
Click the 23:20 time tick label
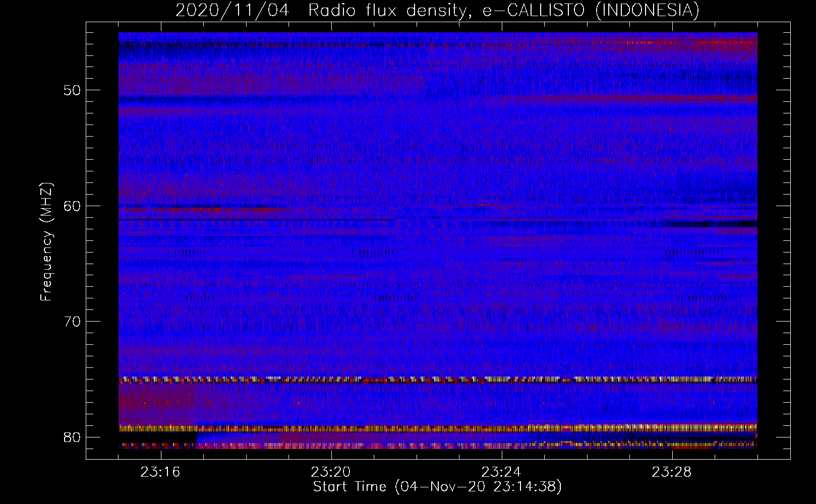click(x=331, y=472)
